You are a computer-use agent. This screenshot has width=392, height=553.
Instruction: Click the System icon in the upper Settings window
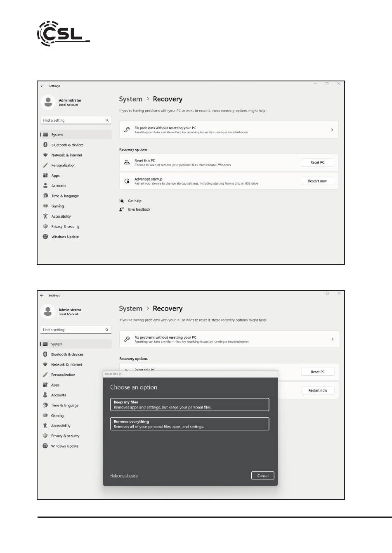tap(45, 135)
